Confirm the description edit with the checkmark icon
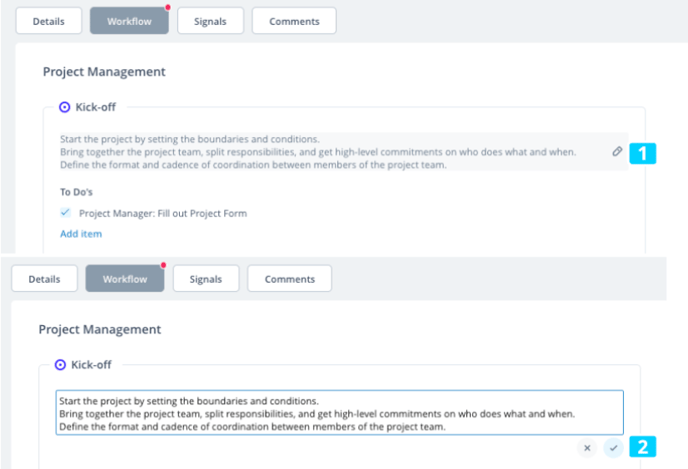The image size is (688, 469). pyautogui.click(x=613, y=448)
